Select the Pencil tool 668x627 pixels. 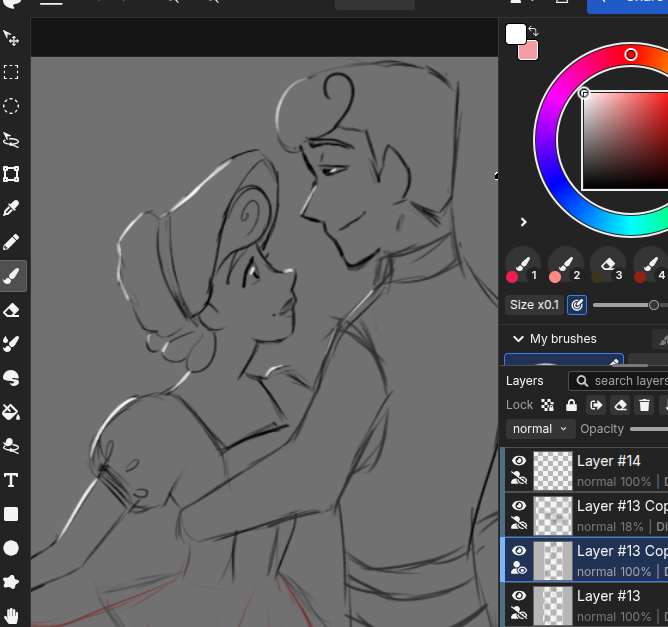(11, 242)
